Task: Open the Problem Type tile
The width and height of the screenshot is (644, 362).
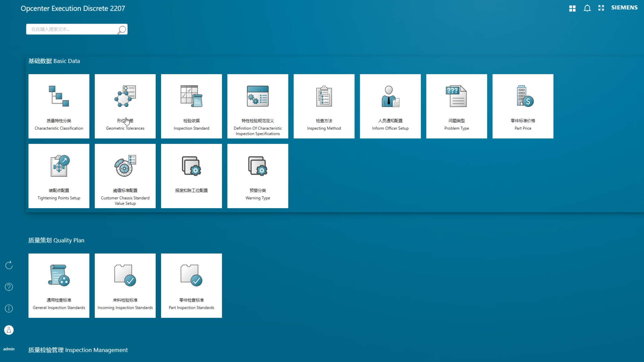Action: (x=456, y=106)
